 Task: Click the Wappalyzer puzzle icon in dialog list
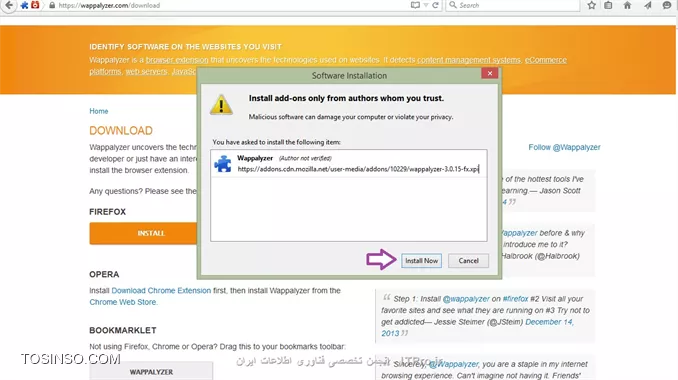[x=223, y=164]
